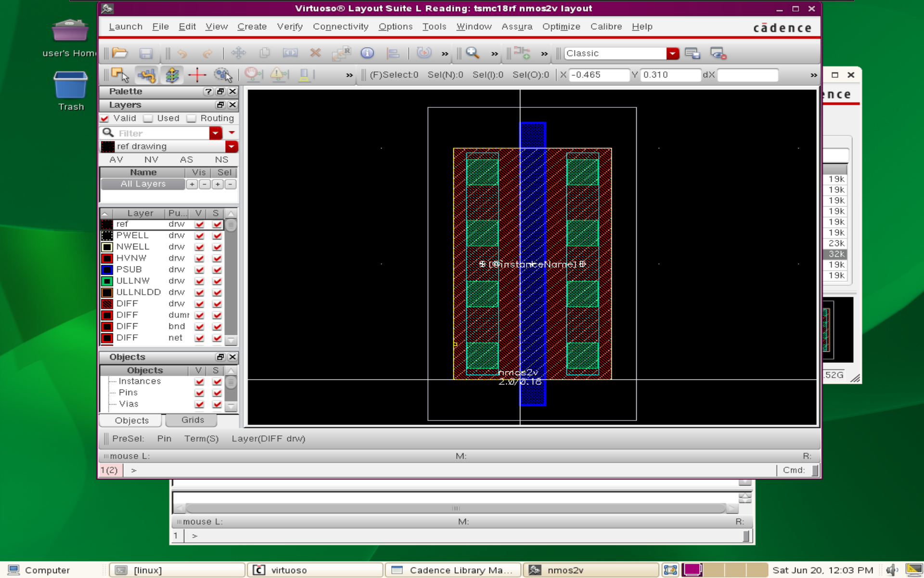Open the layer Filter dropdown arrow

point(216,133)
